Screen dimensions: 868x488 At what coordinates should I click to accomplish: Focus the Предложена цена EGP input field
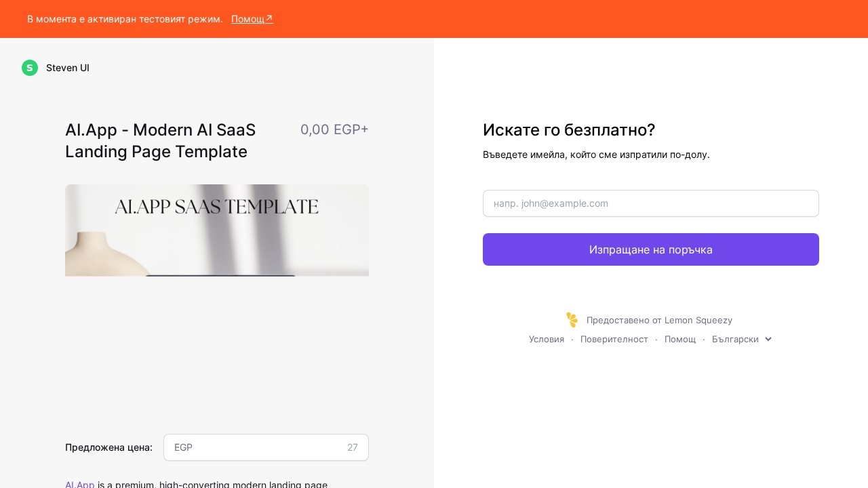coord(266,447)
